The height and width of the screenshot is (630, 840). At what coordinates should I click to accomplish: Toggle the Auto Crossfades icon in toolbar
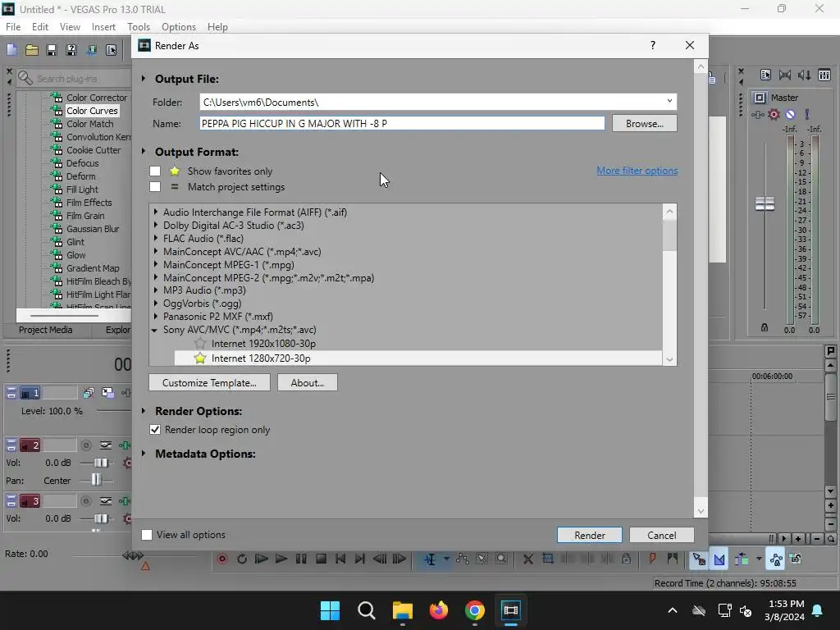pos(719,559)
